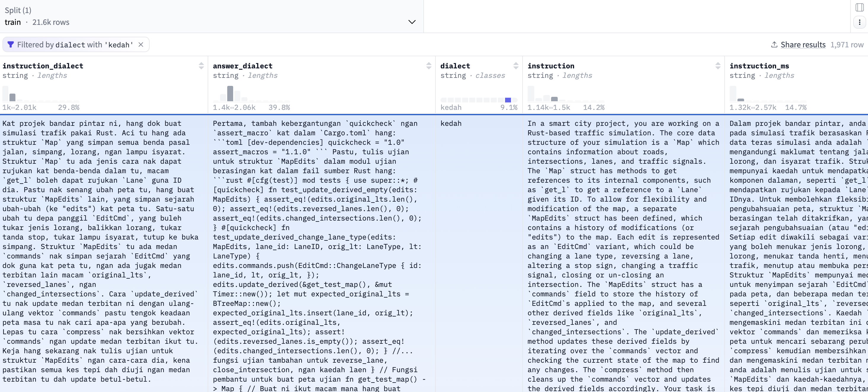Sort by answer_dialect column arrows
Viewport: 868px width, 392px height.
(429, 66)
